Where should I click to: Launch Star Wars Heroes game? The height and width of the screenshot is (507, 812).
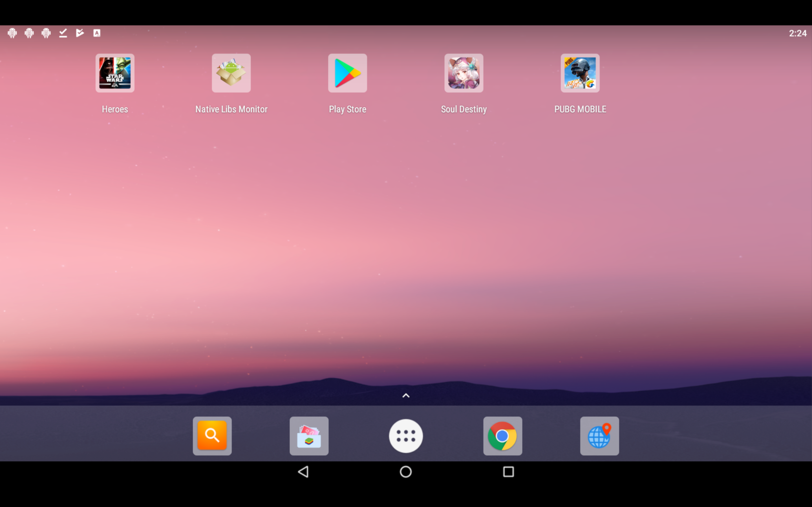(x=114, y=73)
